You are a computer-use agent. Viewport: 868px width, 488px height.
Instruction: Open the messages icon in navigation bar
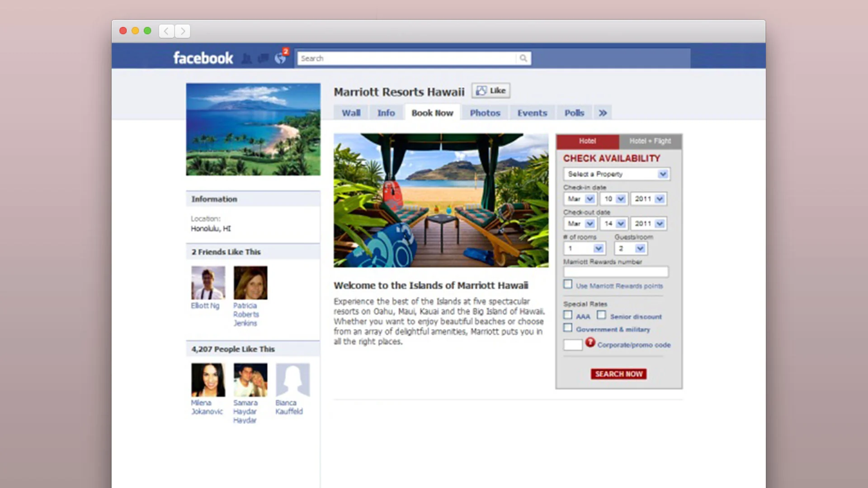263,58
